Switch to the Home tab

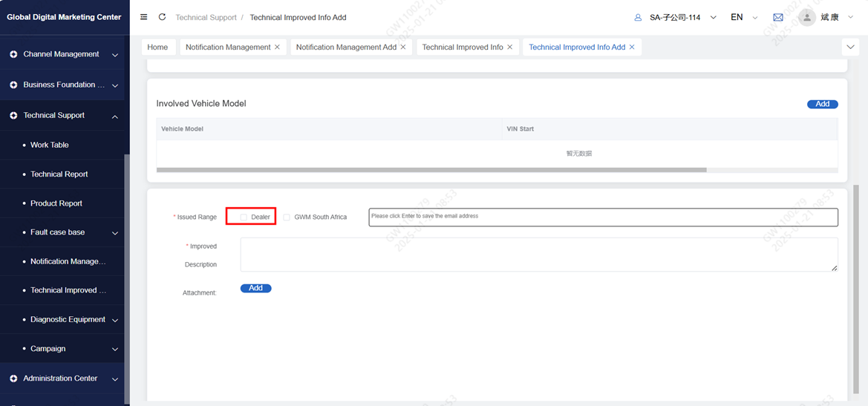click(x=157, y=47)
